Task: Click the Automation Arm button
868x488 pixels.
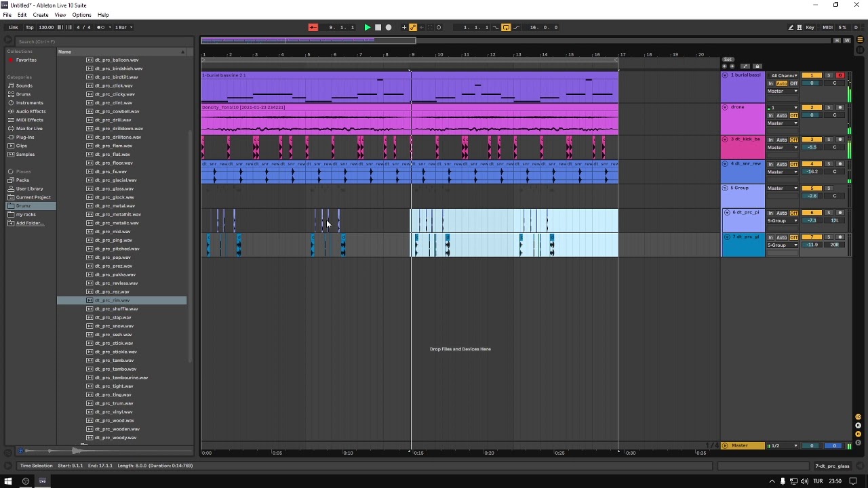Action: point(412,27)
